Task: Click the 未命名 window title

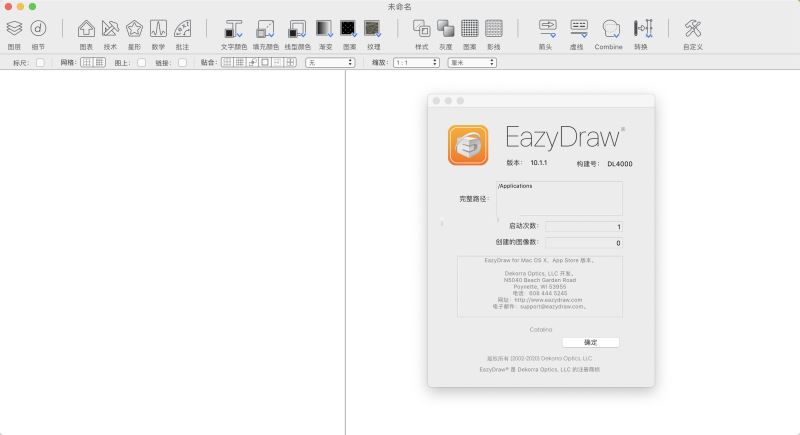Action: coord(399,7)
